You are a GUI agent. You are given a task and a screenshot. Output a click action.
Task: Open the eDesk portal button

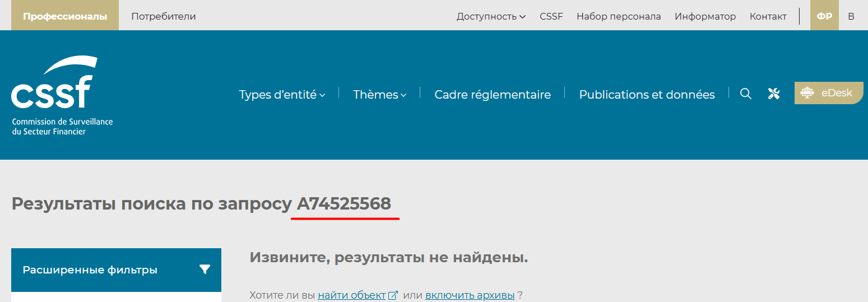click(829, 93)
